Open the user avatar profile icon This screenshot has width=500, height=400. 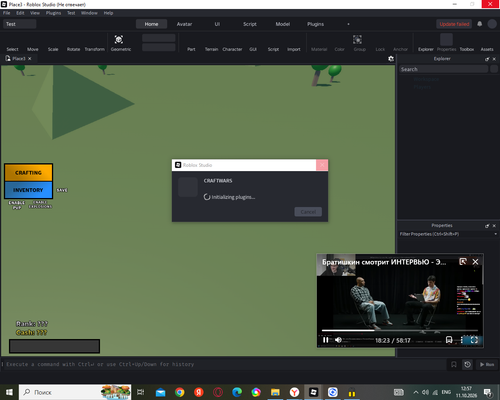(x=492, y=24)
